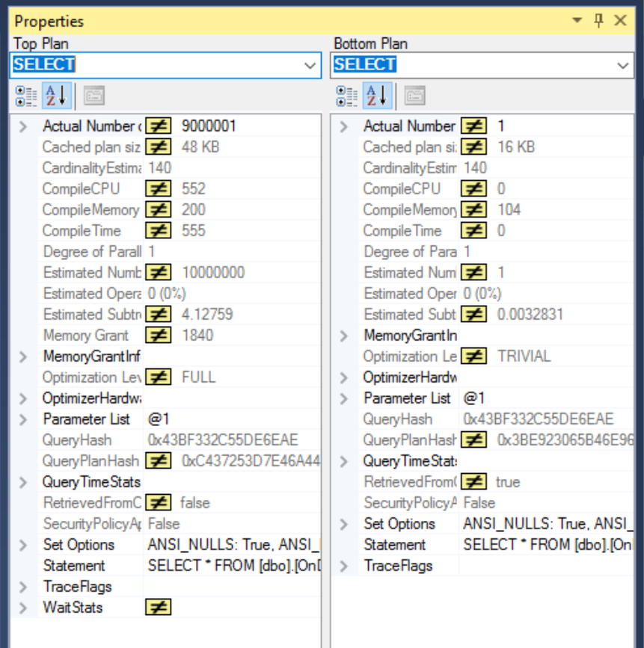Open the Bottom Plan SELECT dropdown
The height and width of the screenshot is (648, 644).
tap(624, 65)
